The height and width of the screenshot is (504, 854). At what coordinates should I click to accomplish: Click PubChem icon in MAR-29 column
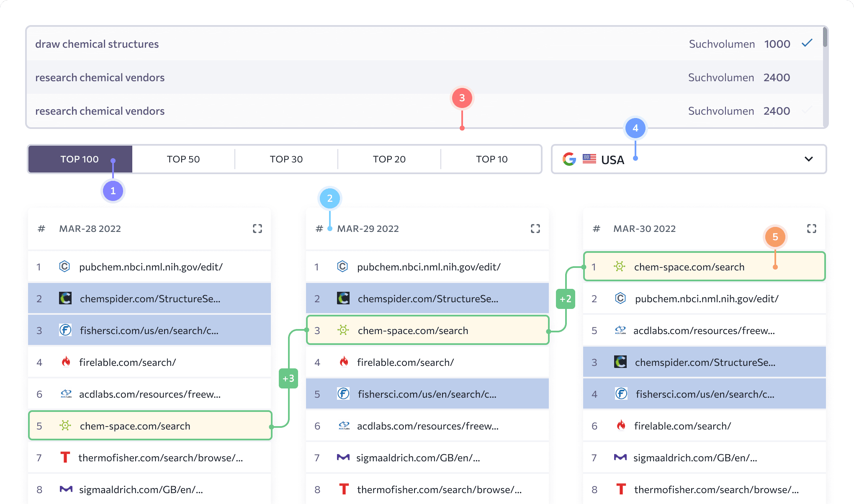tap(342, 266)
